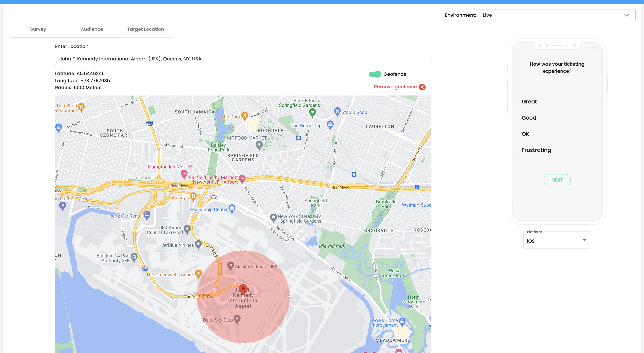The image size is (644, 353).
Task: Click the Enter Location text field
Action: [x=243, y=59]
